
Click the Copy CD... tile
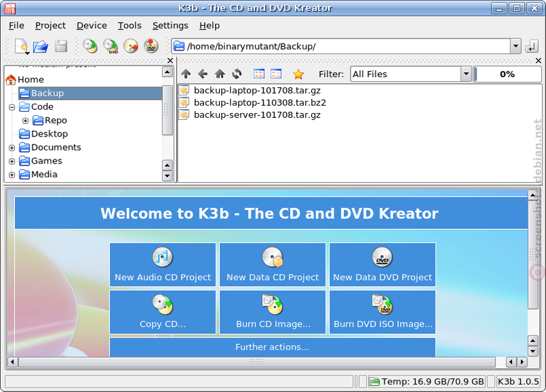click(x=163, y=312)
